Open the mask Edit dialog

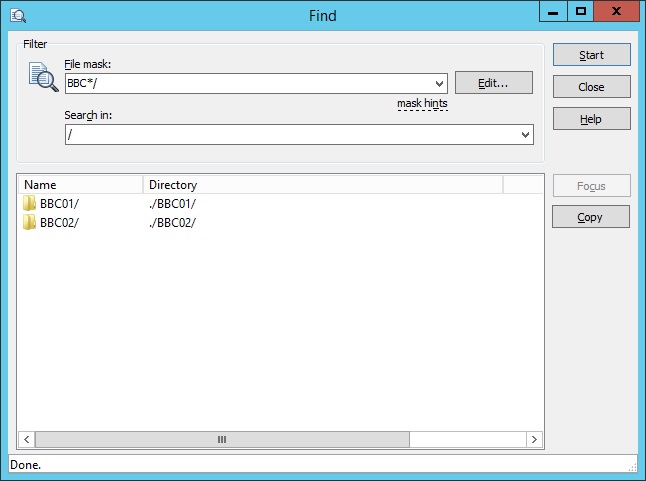pyautogui.click(x=493, y=83)
